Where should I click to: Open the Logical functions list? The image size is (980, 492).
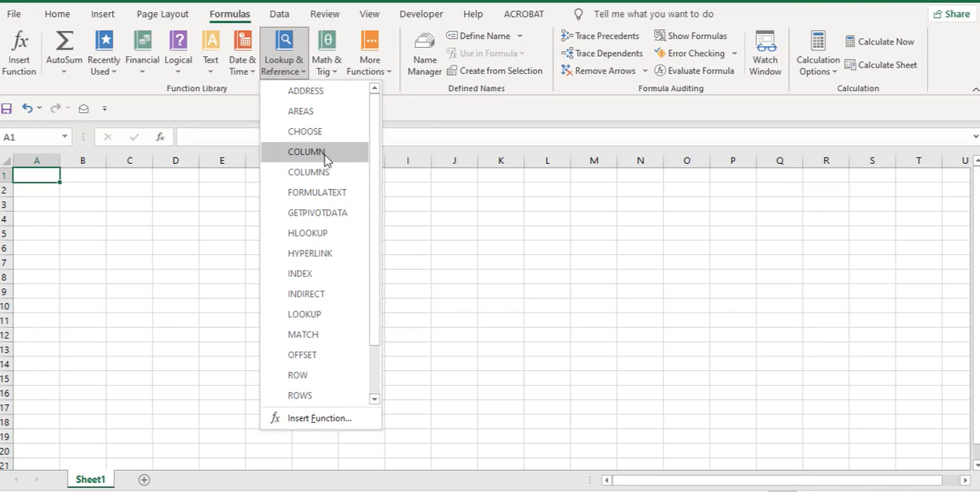(178, 54)
